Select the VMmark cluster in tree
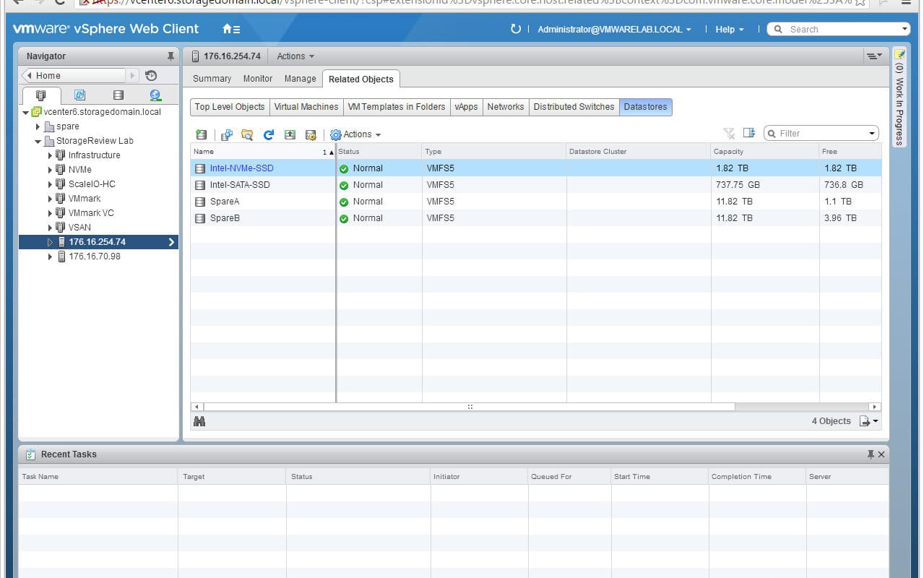Viewport: 924px width, 578px height. (85, 199)
